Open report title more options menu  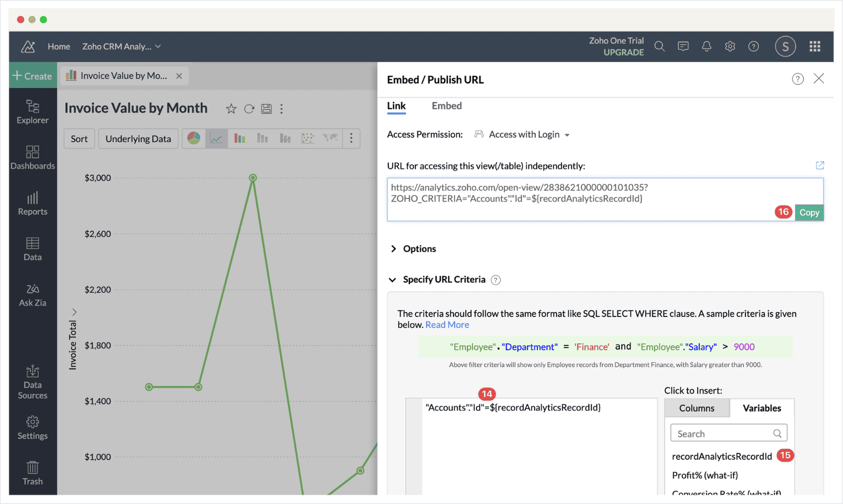click(x=281, y=109)
